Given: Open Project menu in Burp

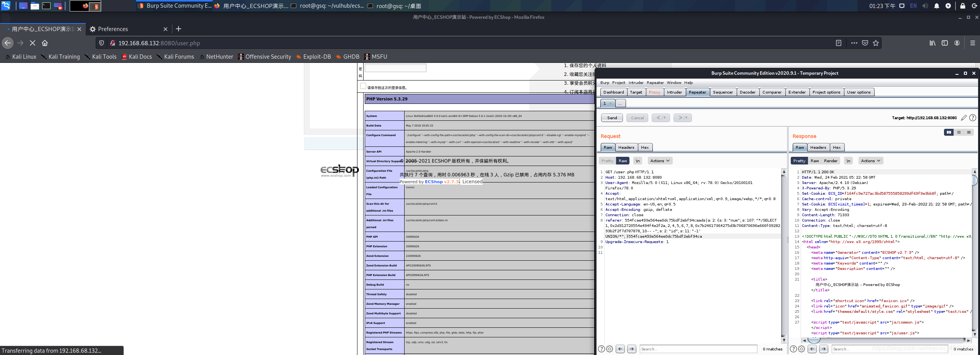Looking at the screenshot, I should pyautogui.click(x=618, y=82).
